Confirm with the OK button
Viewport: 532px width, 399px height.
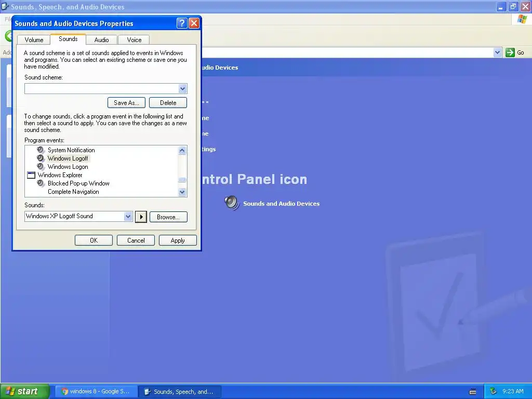point(94,240)
